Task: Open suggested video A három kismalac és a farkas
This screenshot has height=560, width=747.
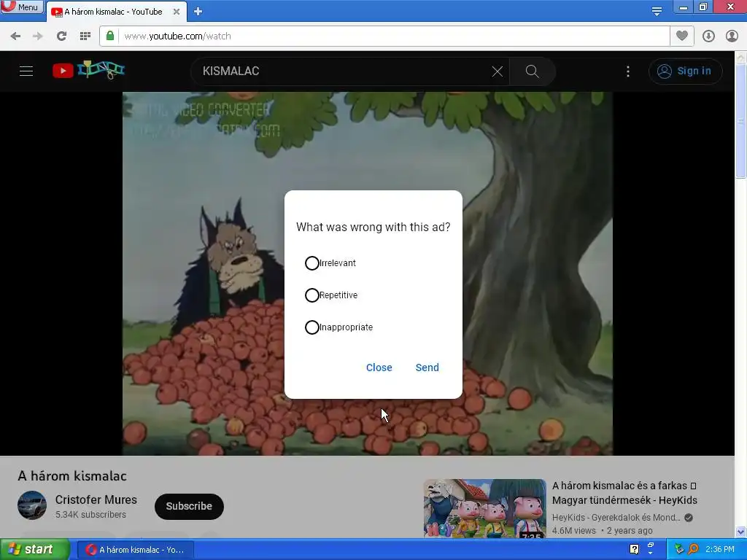Action: (x=624, y=493)
